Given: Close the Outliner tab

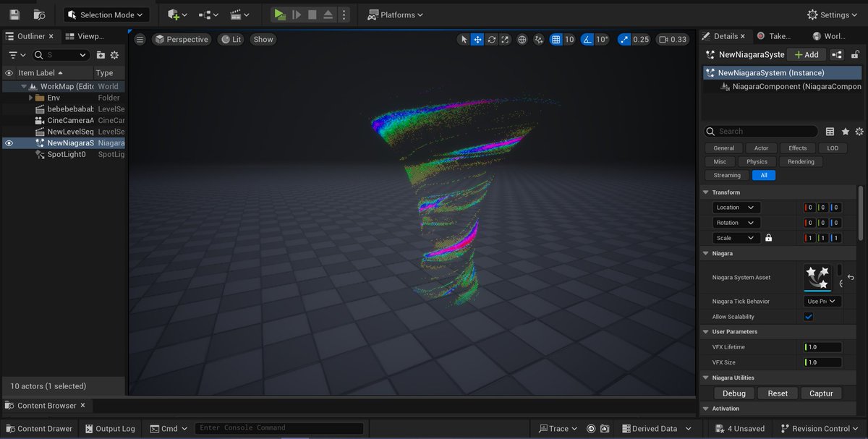Looking at the screenshot, I should pos(51,36).
